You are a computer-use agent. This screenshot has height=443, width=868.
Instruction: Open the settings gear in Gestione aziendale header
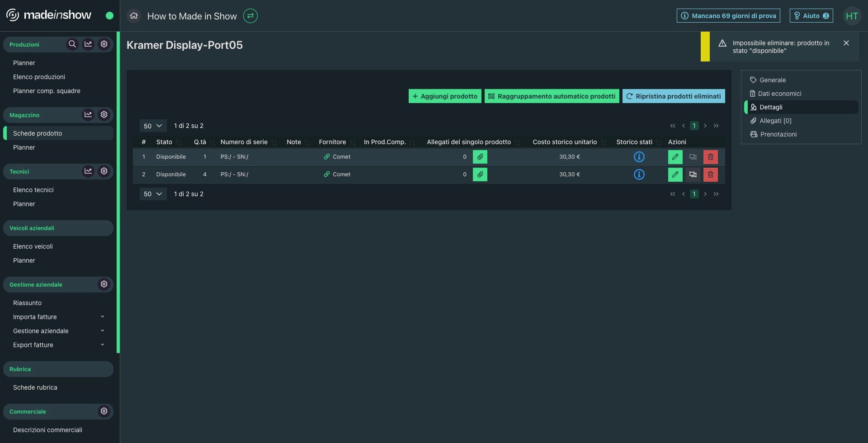104,284
